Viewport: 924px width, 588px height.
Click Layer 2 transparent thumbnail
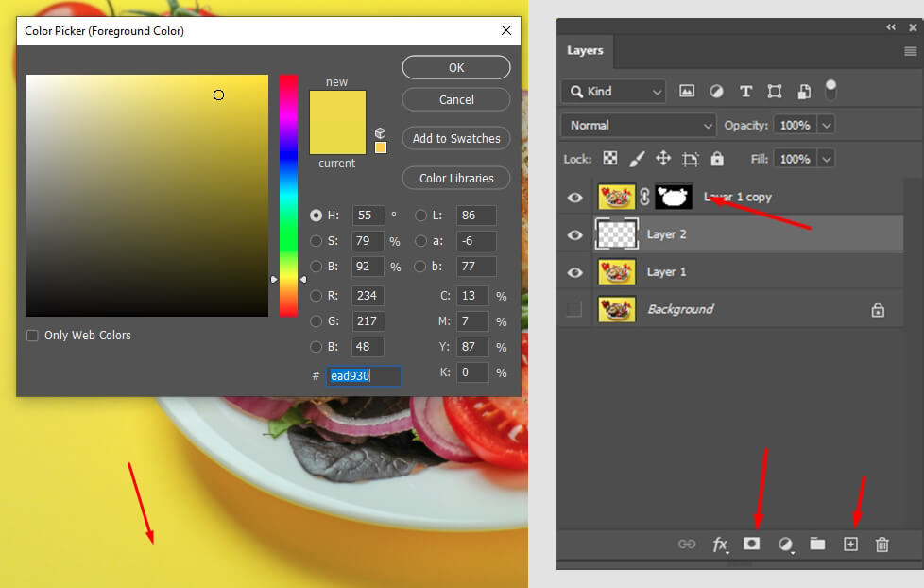(616, 234)
